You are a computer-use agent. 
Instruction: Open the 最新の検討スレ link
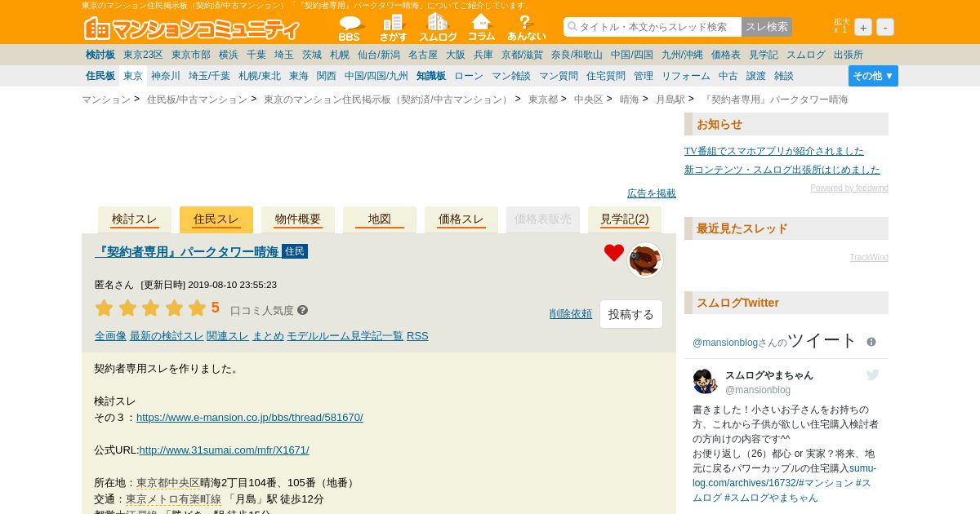(x=167, y=336)
